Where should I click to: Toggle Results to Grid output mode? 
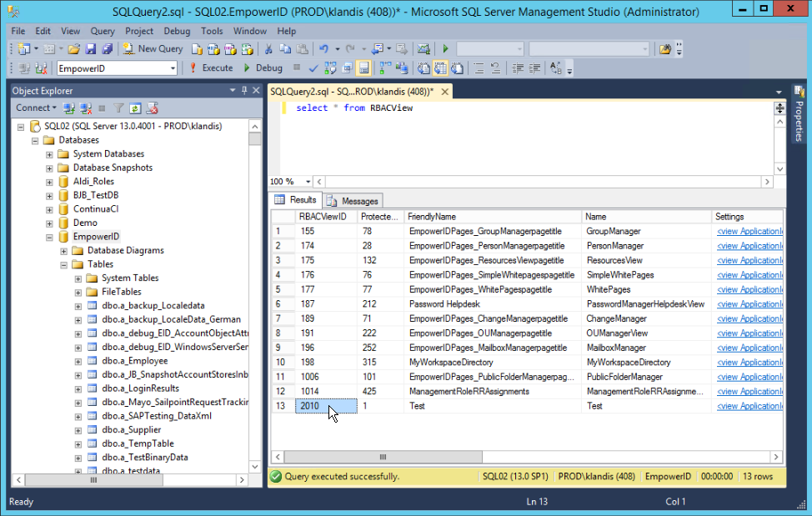point(439,68)
